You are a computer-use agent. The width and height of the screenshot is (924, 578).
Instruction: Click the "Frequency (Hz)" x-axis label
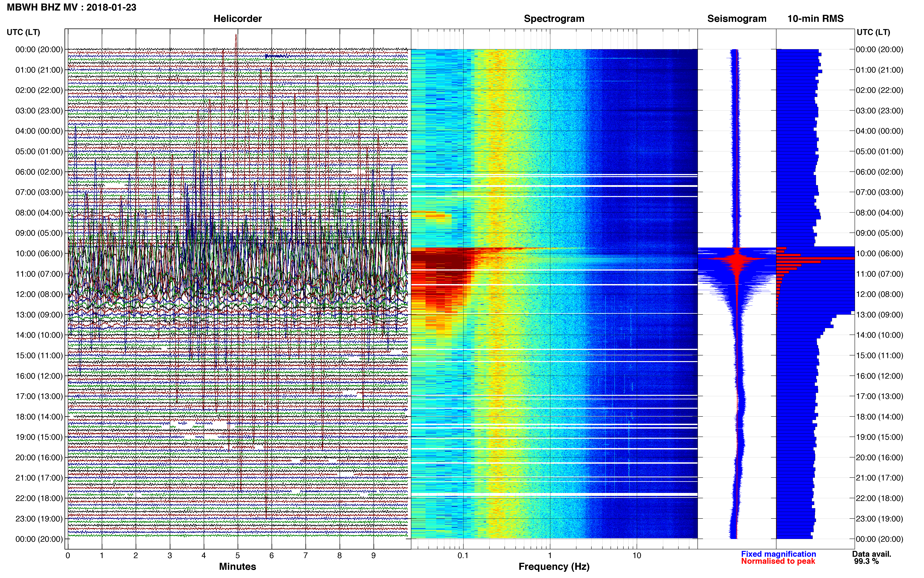[x=554, y=566]
